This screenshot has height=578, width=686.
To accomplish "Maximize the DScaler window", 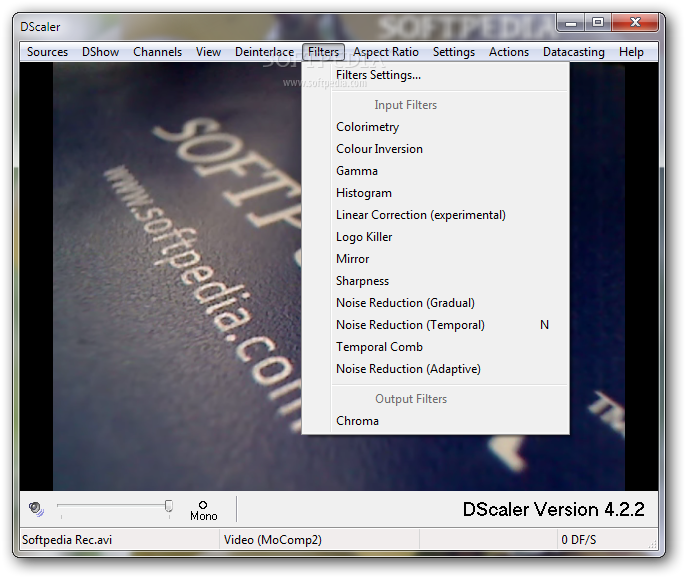I will click(598, 22).
